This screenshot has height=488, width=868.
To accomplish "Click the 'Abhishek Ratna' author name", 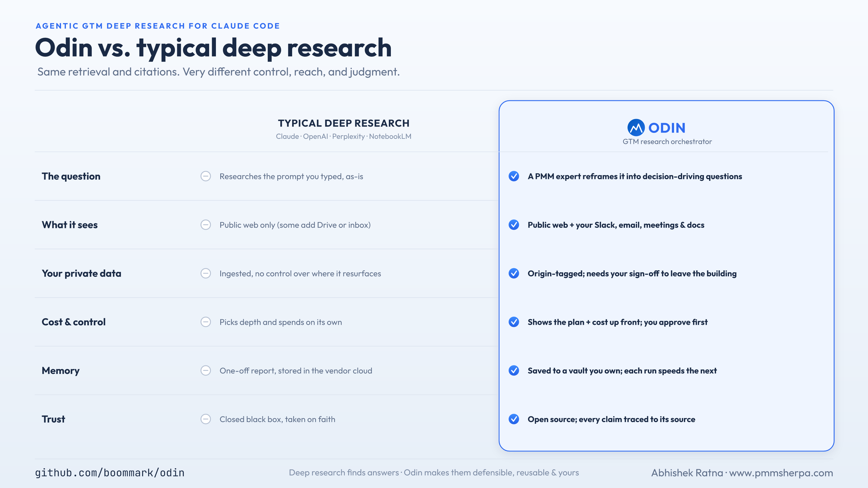I will 687,473.
